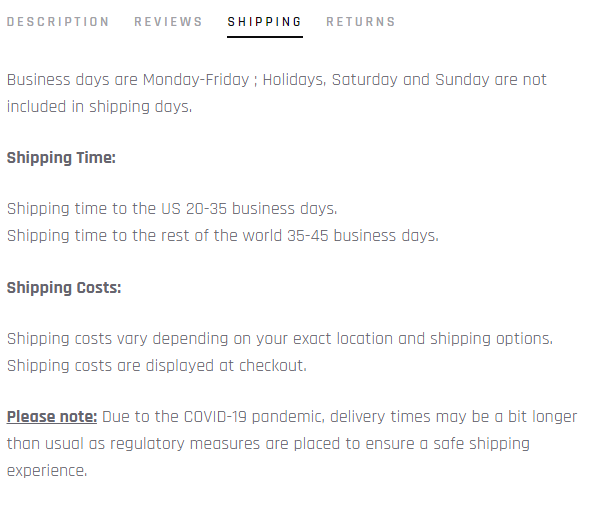This screenshot has height=529, width=608.
Task: Open the Description tab
Action: click(x=58, y=22)
